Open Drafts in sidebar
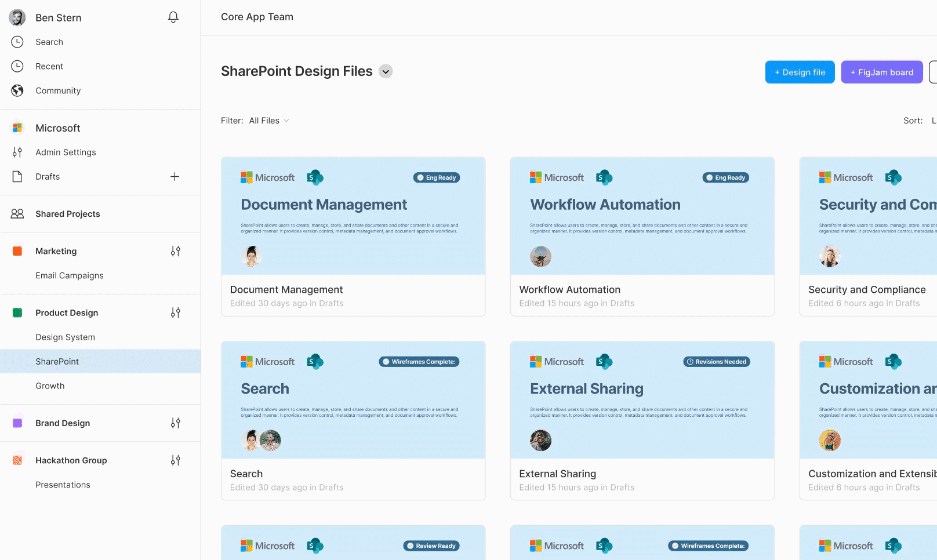Viewport: 937px width, 560px height. [48, 176]
